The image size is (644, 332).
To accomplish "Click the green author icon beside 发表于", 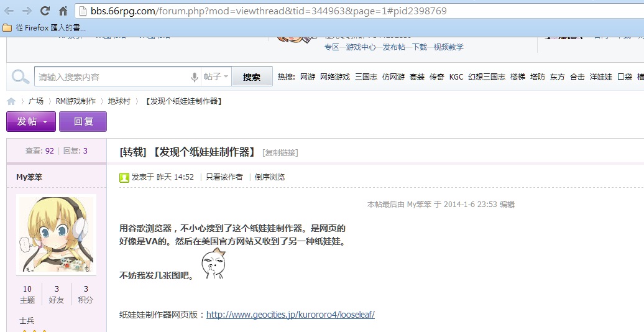I will [x=124, y=178].
